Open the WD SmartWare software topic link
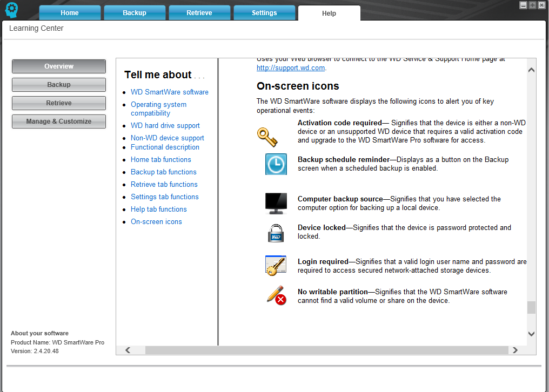The height and width of the screenshot is (392, 549). [170, 92]
